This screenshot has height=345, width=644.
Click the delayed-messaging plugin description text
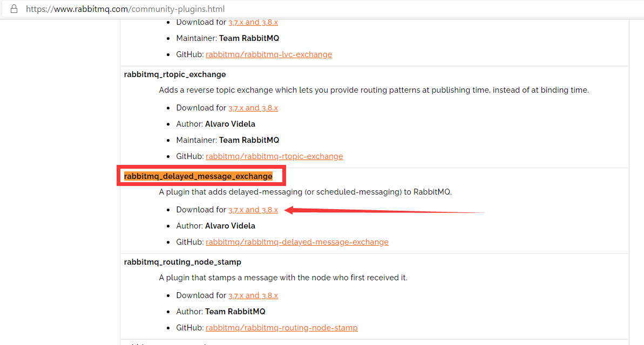pyautogui.click(x=305, y=191)
